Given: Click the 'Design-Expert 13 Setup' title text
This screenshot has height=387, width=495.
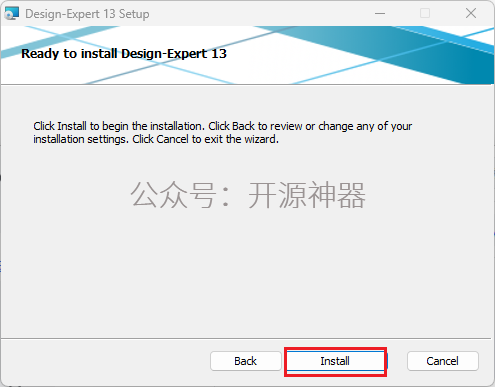Looking at the screenshot, I should (87, 14).
